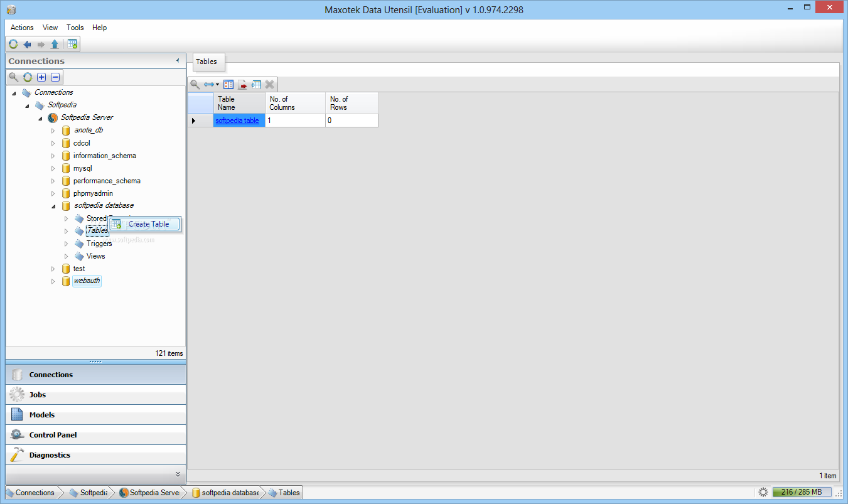Click the Views folder tag icon
The image size is (848, 504).
79,256
